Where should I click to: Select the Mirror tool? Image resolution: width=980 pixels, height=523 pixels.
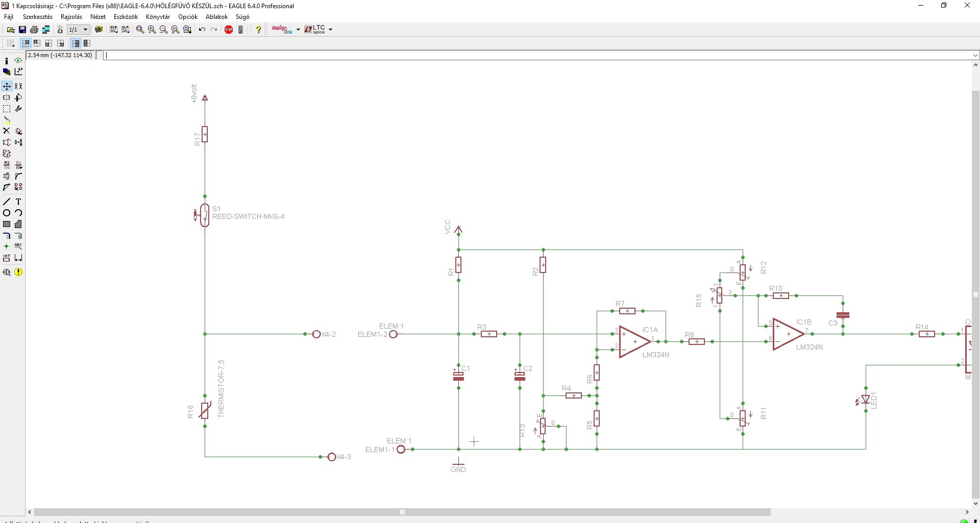7,97
